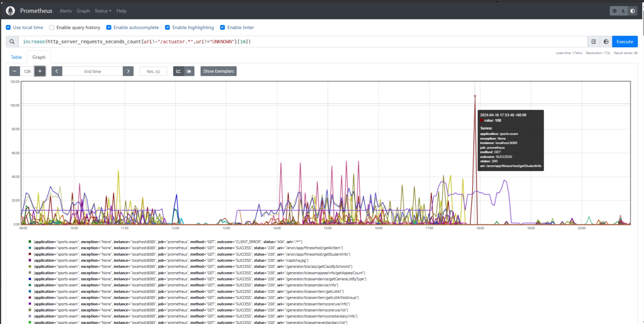The image size is (644, 324).
Task: Decrease the time range with the minus button
Action: [x=15, y=71]
